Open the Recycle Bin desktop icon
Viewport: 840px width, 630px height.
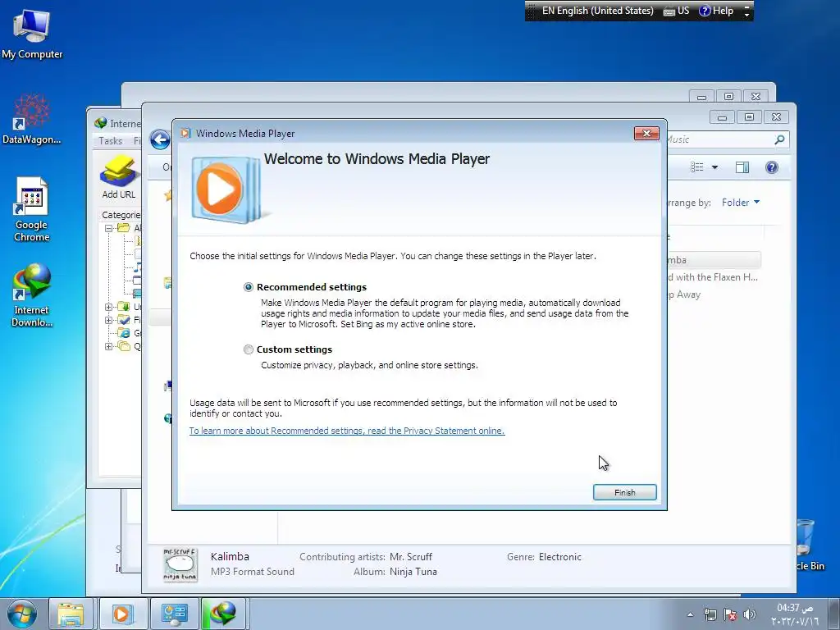809,546
